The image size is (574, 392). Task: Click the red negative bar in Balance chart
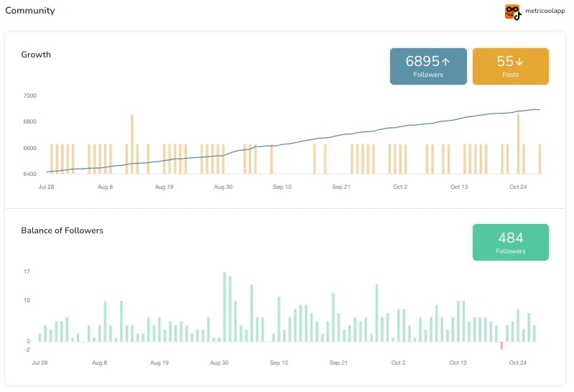pos(501,345)
